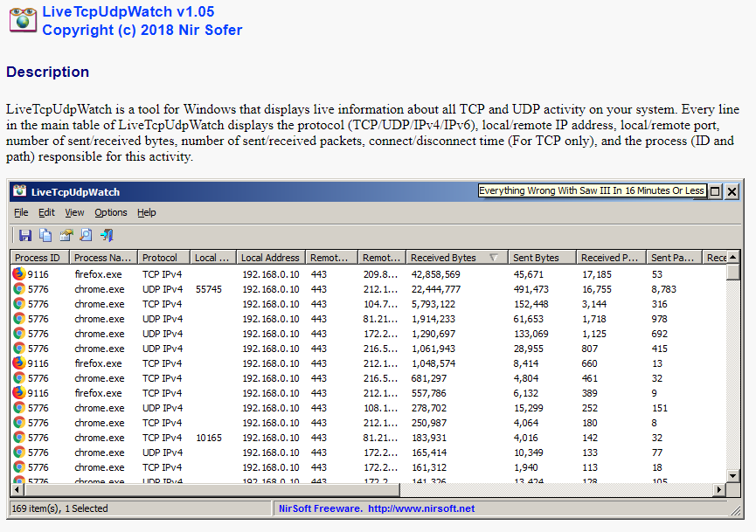Click the remote address cell 104.7...
Viewport: 756px width, 532px height.
click(380, 304)
